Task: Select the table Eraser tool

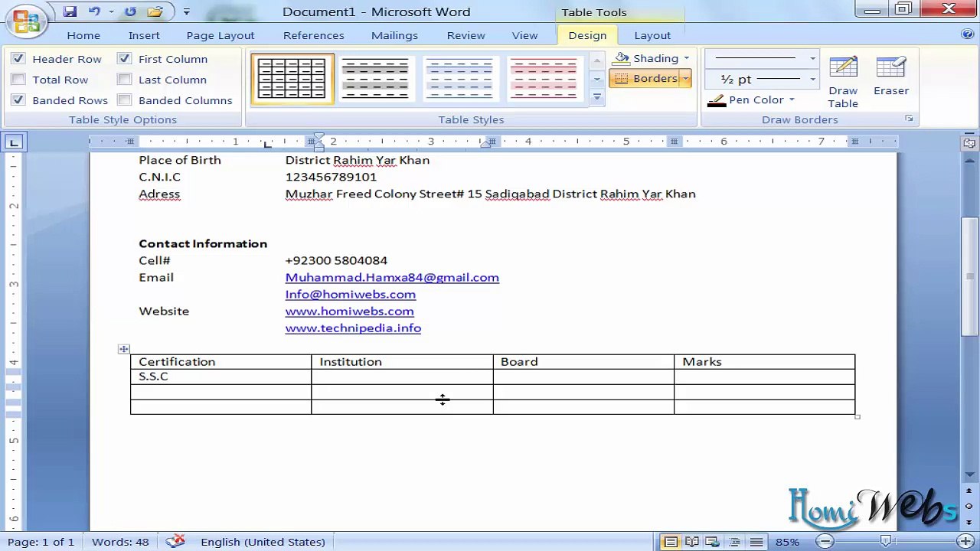Action: [x=891, y=76]
